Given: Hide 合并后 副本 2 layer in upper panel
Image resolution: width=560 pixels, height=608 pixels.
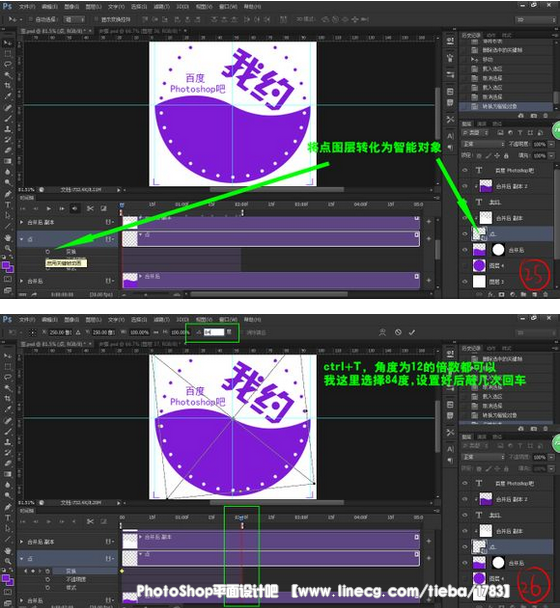Looking at the screenshot, I should click(465, 186).
